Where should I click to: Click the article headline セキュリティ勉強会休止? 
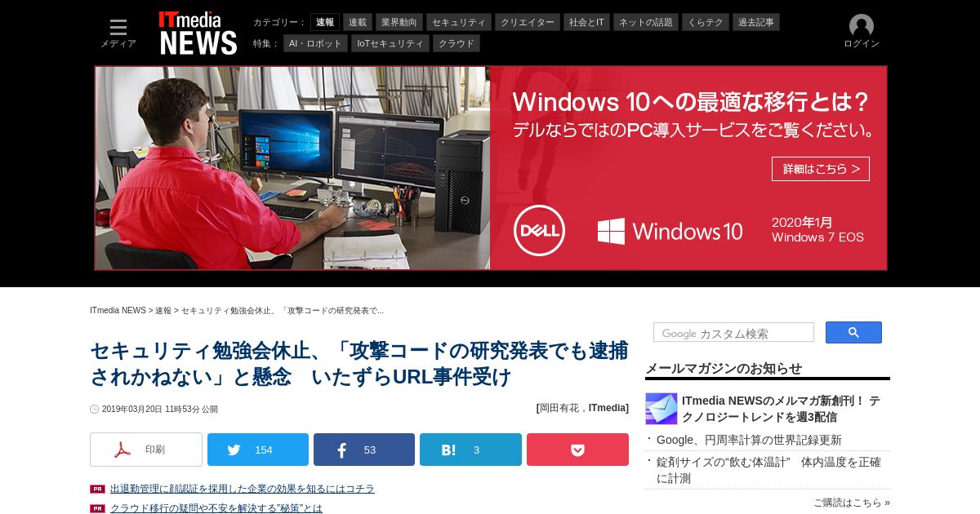[359, 364]
